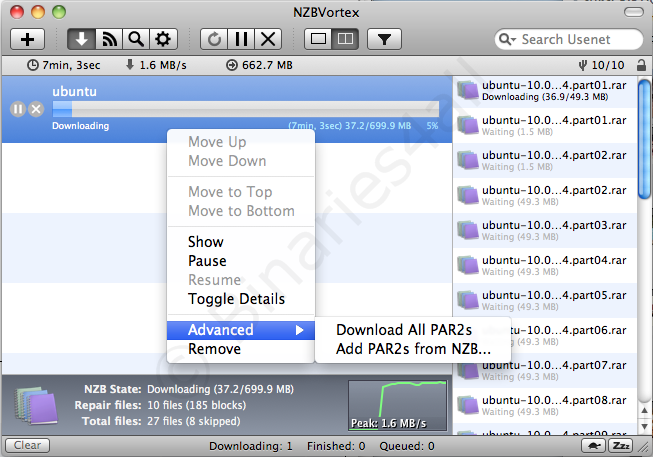Viewport: 653px width, 457px height.
Task: Click the circular-arrow resume toolbar button
Action: click(214, 40)
